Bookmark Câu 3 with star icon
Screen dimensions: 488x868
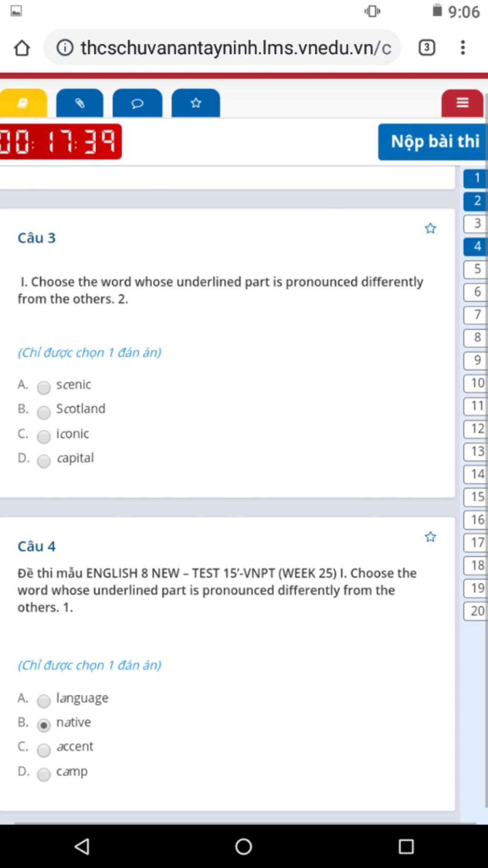click(x=430, y=228)
